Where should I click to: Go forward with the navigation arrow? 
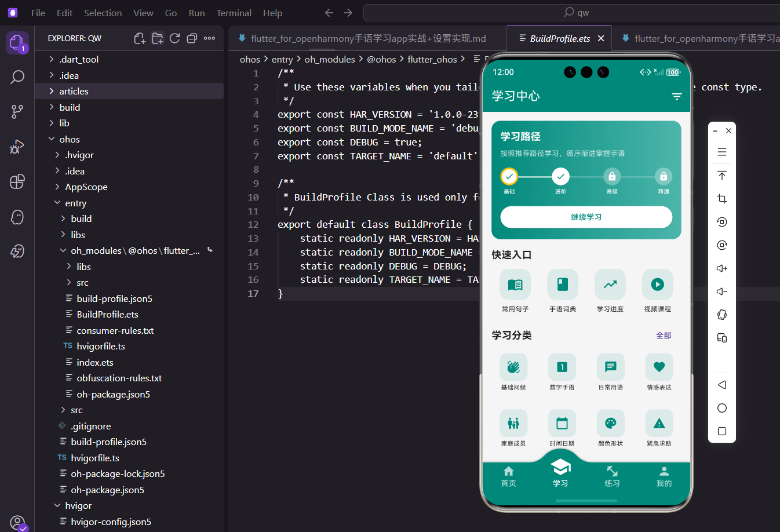(x=348, y=13)
